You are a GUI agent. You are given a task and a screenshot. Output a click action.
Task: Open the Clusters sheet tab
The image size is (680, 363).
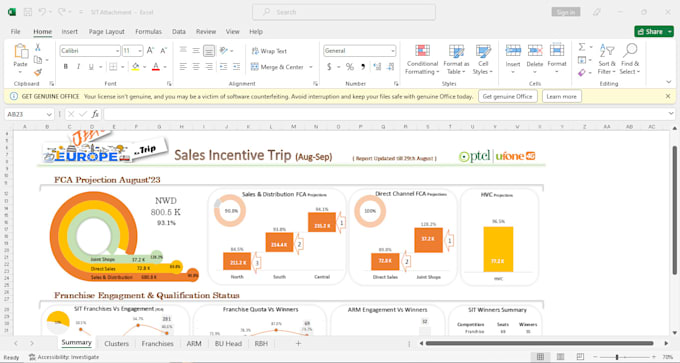click(116, 343)
